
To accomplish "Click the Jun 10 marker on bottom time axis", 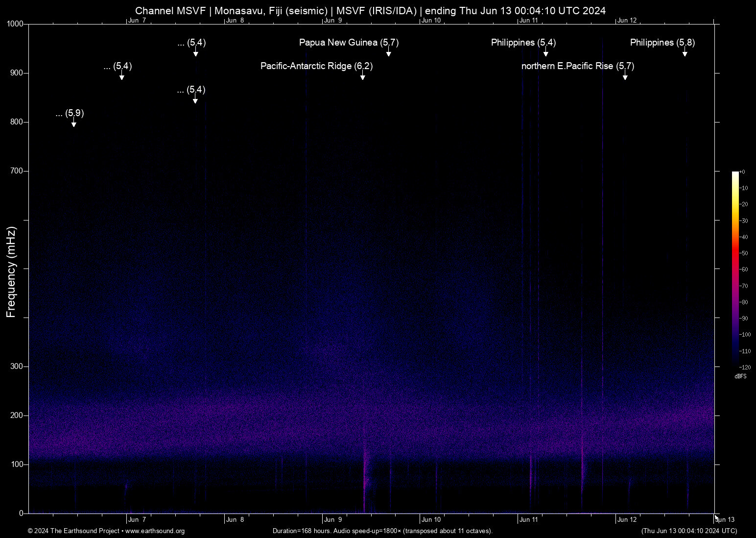I will (431, 520).
